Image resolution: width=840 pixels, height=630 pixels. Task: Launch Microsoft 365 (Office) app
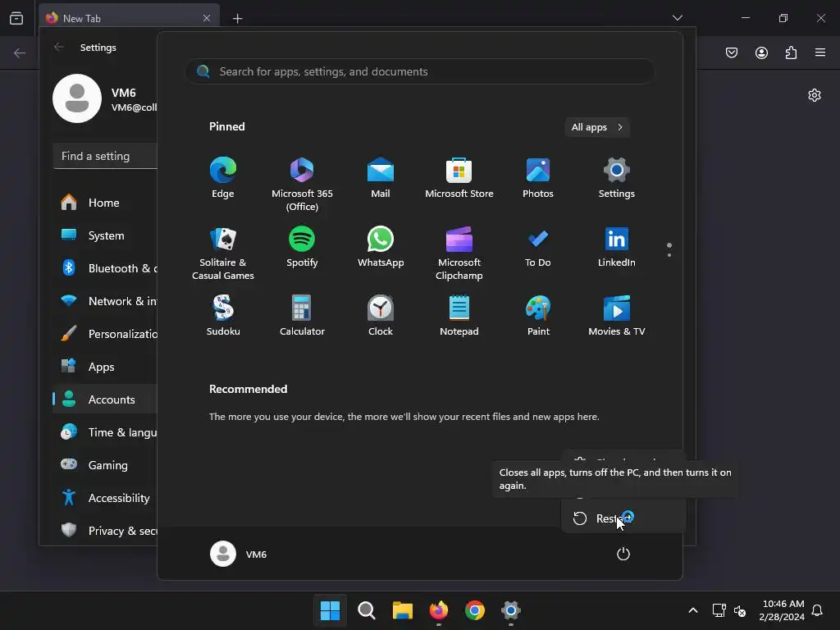click(x=302, y=185)
